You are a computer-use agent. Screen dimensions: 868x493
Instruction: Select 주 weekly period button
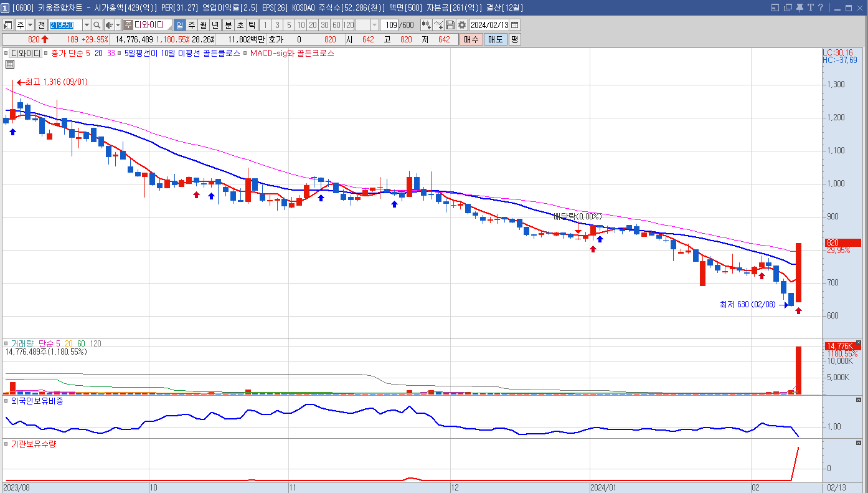[x=192, y=25]
